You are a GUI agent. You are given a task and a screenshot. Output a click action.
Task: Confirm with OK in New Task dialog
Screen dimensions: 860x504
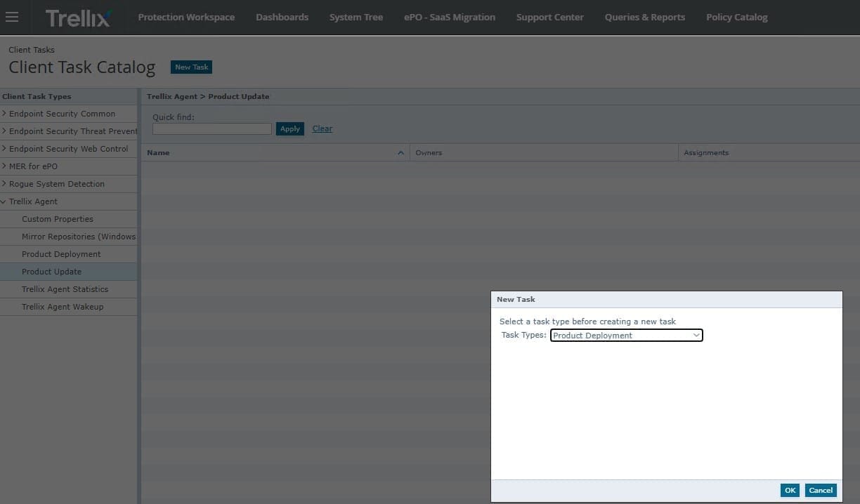[790, 491]
